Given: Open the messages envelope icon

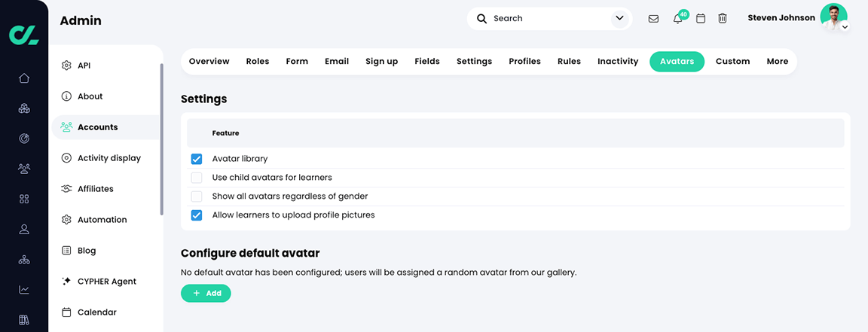Looking at the screenshot, I should pyautogui.click(x=653, y=19).
